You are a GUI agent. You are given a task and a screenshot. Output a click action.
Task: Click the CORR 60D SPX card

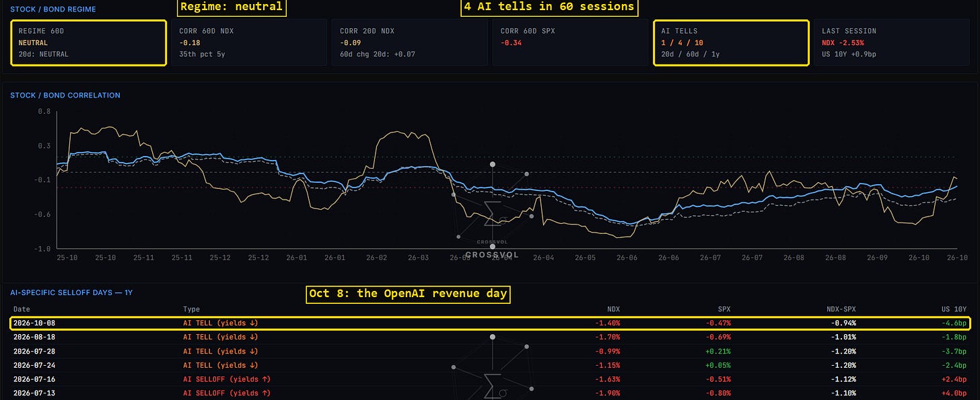[x=570, y=42]
